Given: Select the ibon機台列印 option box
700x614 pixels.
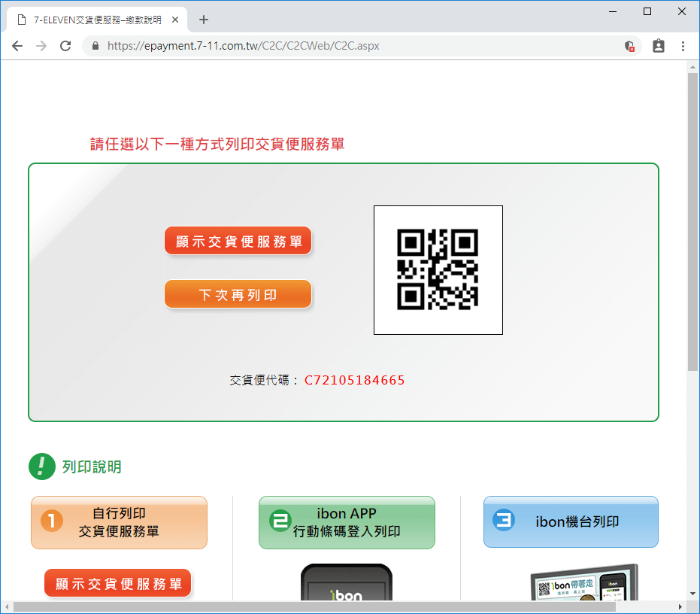Looking at the screenshot, I should (571, 521).
